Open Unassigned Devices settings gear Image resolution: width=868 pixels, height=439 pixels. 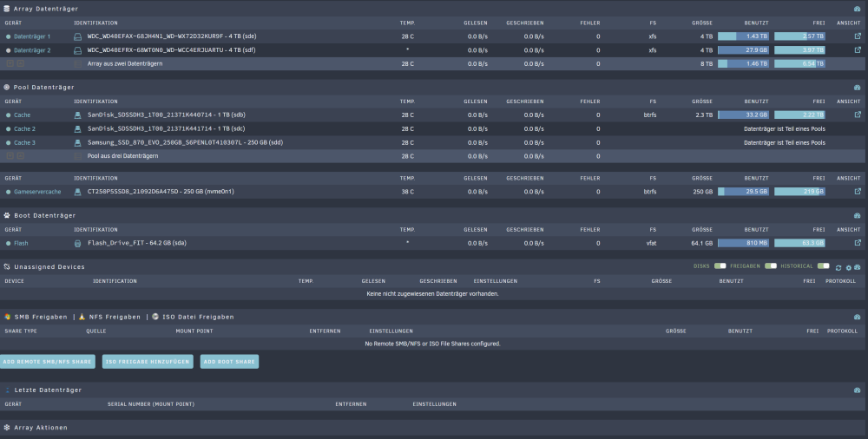849,268
